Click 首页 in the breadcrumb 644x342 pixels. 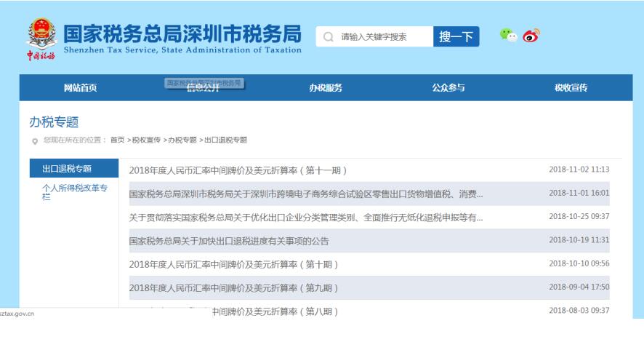click(117, 139)
